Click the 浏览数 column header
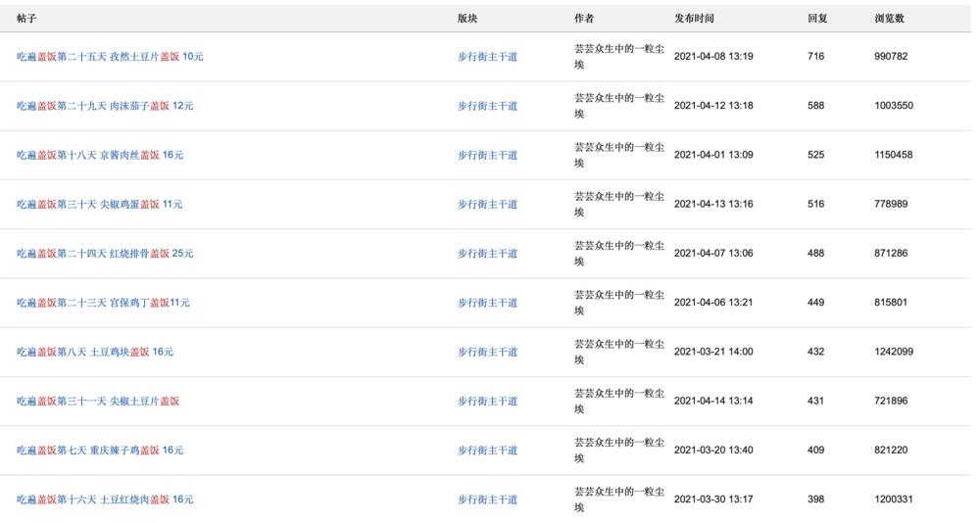Image resolution: width=980 pixels, height=523 pixels. pos(889,19)
